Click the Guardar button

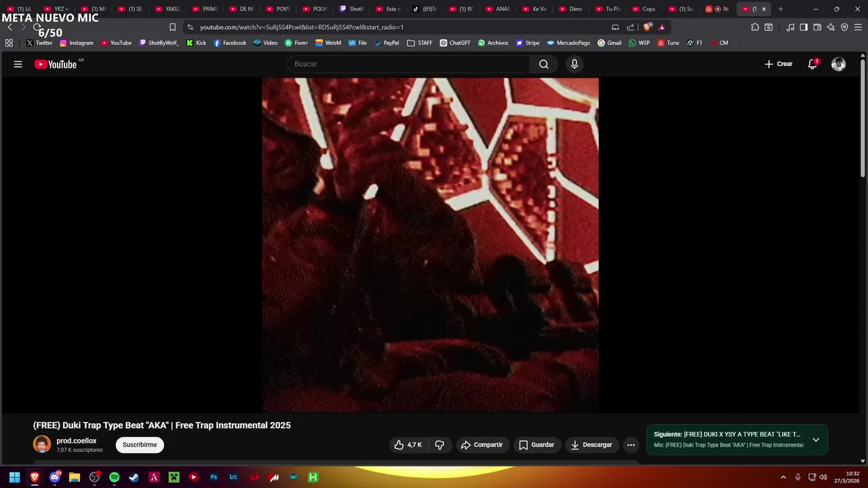(x=536, y=445)
